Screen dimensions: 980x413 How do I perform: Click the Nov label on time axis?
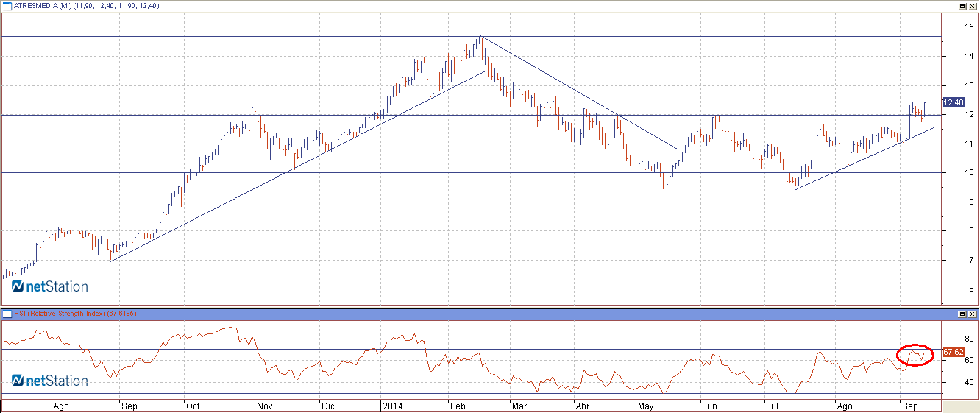265,406
